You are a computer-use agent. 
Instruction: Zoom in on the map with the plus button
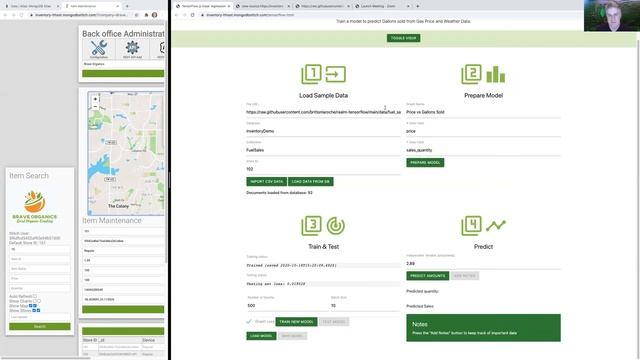pos(95,99)
